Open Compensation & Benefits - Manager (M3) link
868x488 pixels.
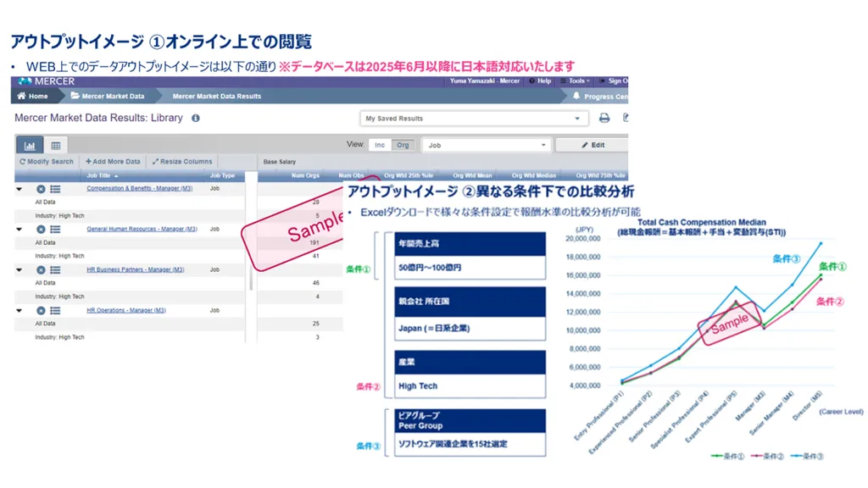tap(140, 189)
